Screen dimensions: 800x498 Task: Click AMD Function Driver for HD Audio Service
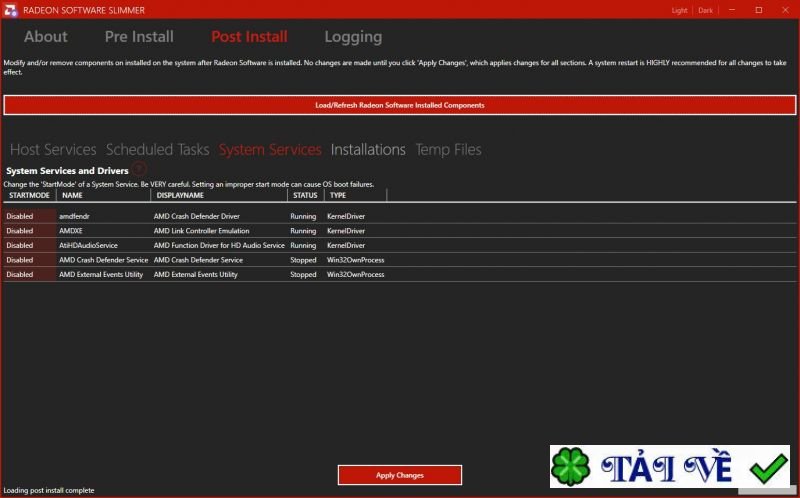point(219,245)
